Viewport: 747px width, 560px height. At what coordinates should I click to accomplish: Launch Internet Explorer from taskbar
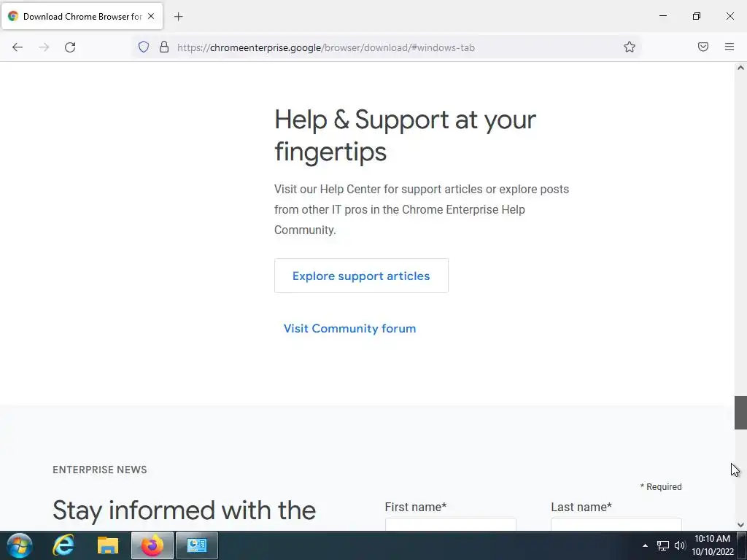pos(63,545)
